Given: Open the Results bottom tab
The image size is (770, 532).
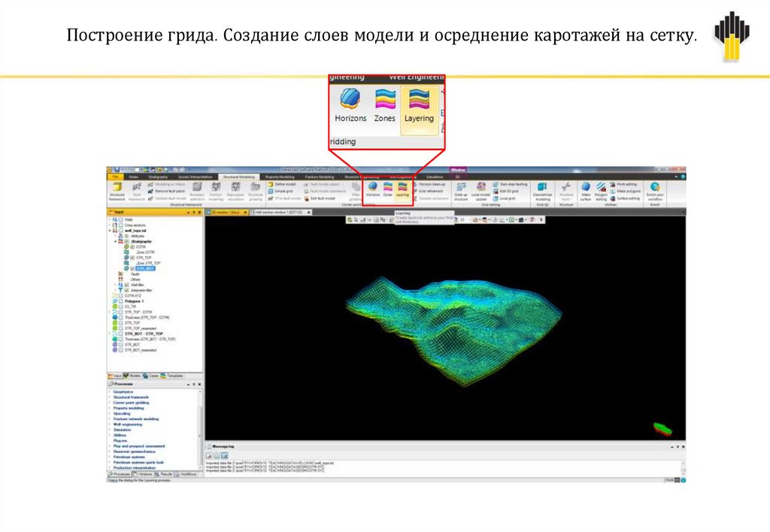Looking at the screenshot, I should coord(164,475).
